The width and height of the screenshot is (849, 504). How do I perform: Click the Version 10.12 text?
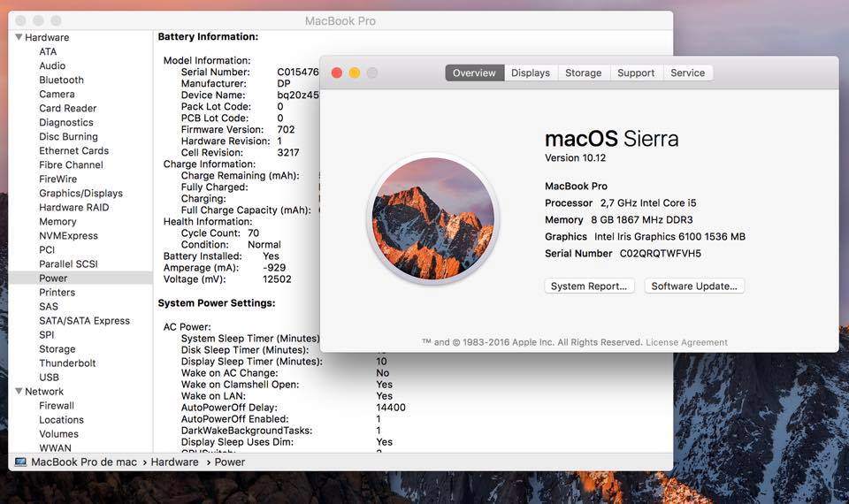(x=575, y=157)
